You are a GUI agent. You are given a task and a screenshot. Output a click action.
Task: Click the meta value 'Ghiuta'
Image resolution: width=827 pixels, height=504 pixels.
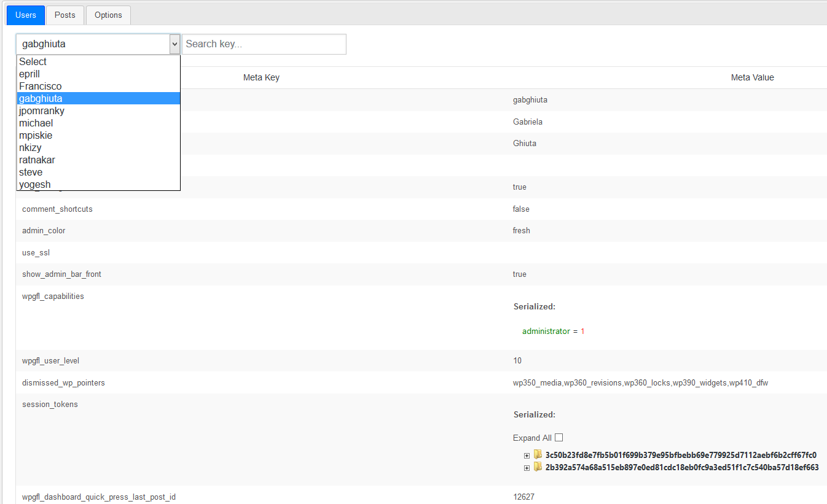click(525, 143)
